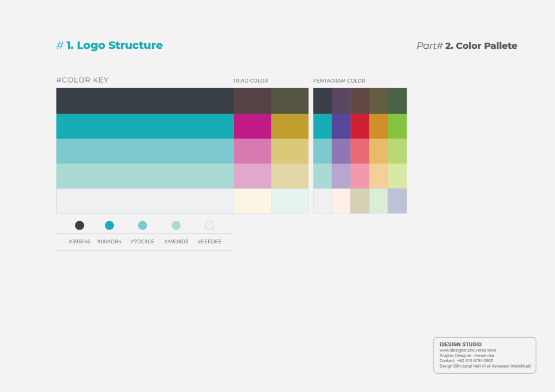Select the vivid orange pentagram swatch
Image resolution: width=555 pixels, height=392 pixels.
pyautogui.click(x=379, y=126)
